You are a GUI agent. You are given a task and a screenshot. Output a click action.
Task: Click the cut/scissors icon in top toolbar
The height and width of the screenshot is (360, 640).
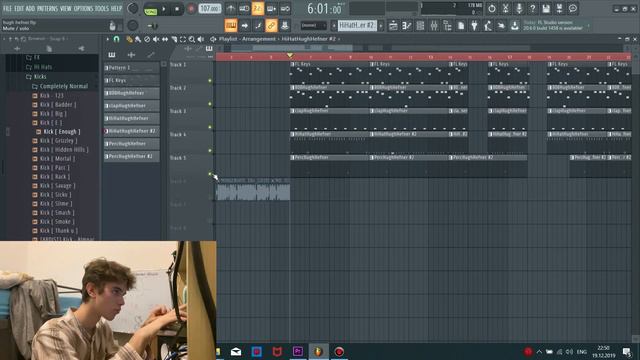[x=505, y=9]
